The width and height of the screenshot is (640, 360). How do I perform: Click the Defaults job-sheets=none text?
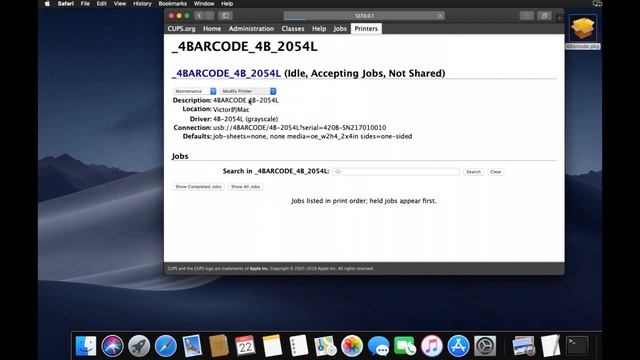point(312,136)
